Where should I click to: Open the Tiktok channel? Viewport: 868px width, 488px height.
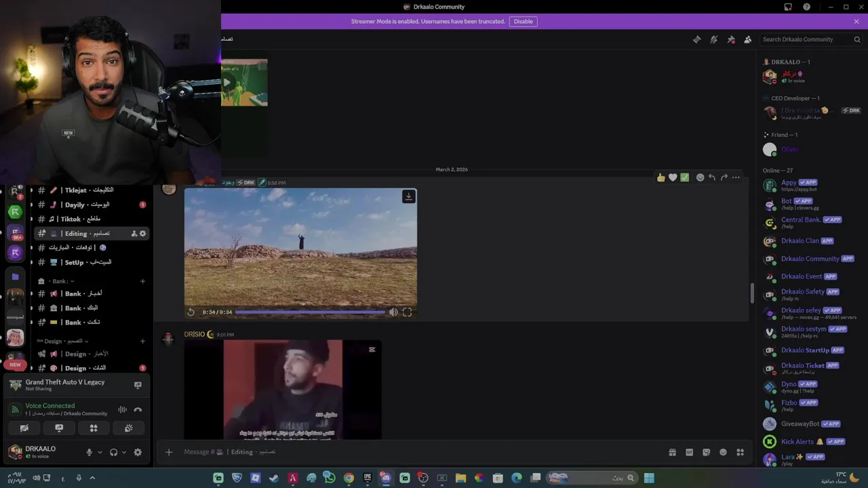92,219
